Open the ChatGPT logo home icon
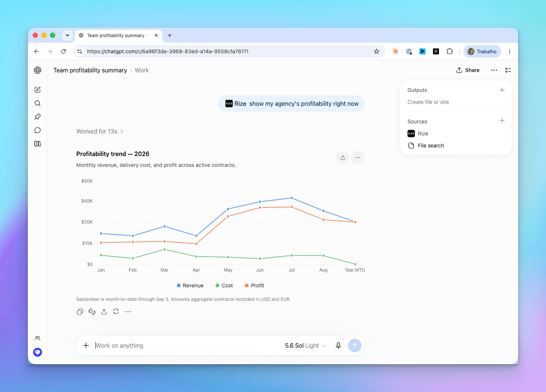Image resolution: width=546 pixels, height=392 pixels. point(38,70)
